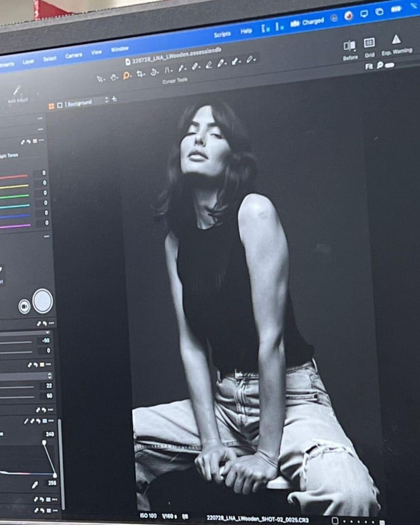The height and width of the screenshot is (525, 420).
Task: Select the orange zoom loupe cursor tool
Action: click(x=127, y=75)
